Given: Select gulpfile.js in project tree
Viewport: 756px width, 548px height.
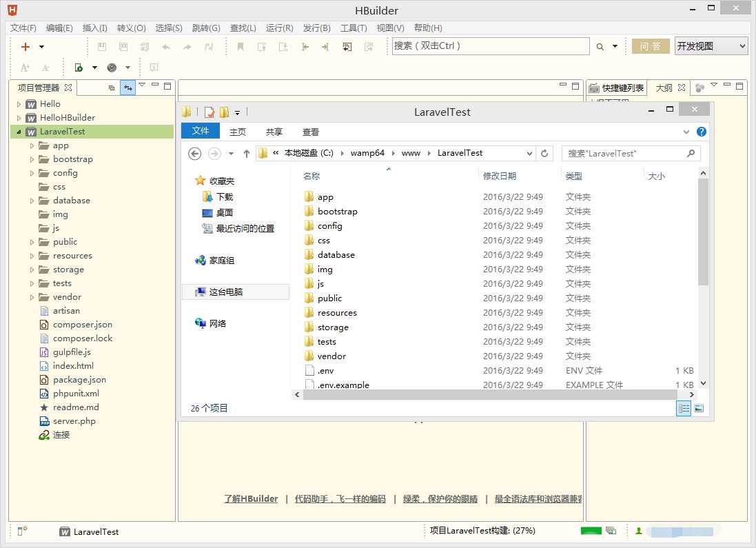Looking at the screenshot, I should click(72, 352).
